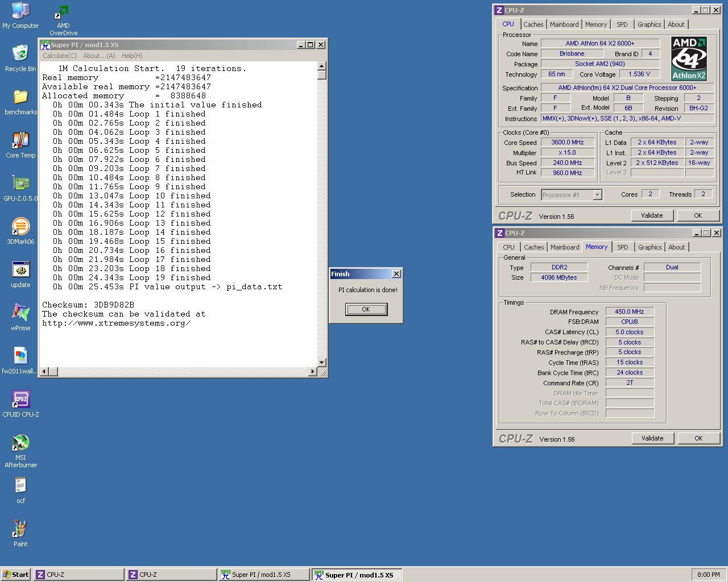This screenshot has height=582, width=728.
Task: Switch to CPU tab in lower CPU-Z
Action: (x=509, y=247)
